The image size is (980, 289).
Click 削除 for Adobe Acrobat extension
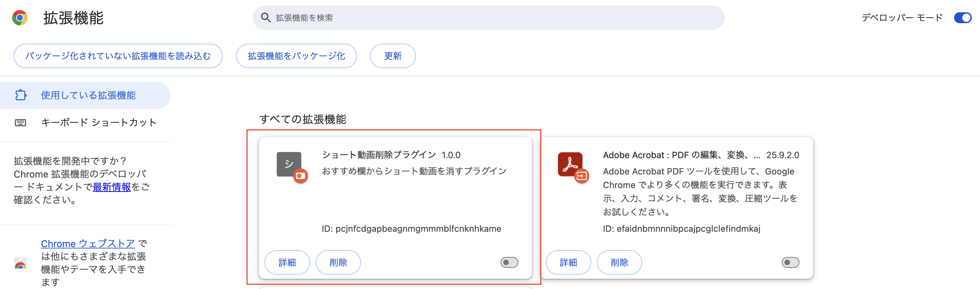619,262
